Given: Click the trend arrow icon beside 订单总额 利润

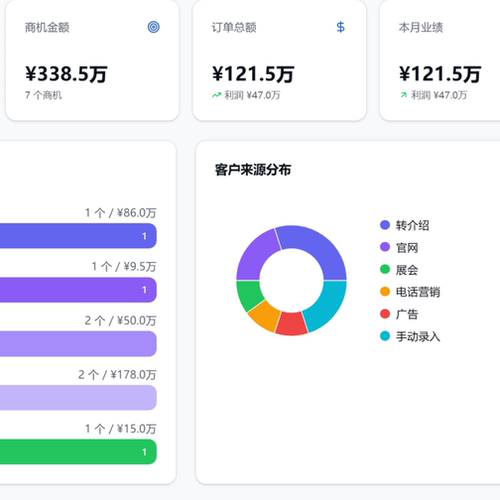Looking at the screenshot, I should [216, 95].
